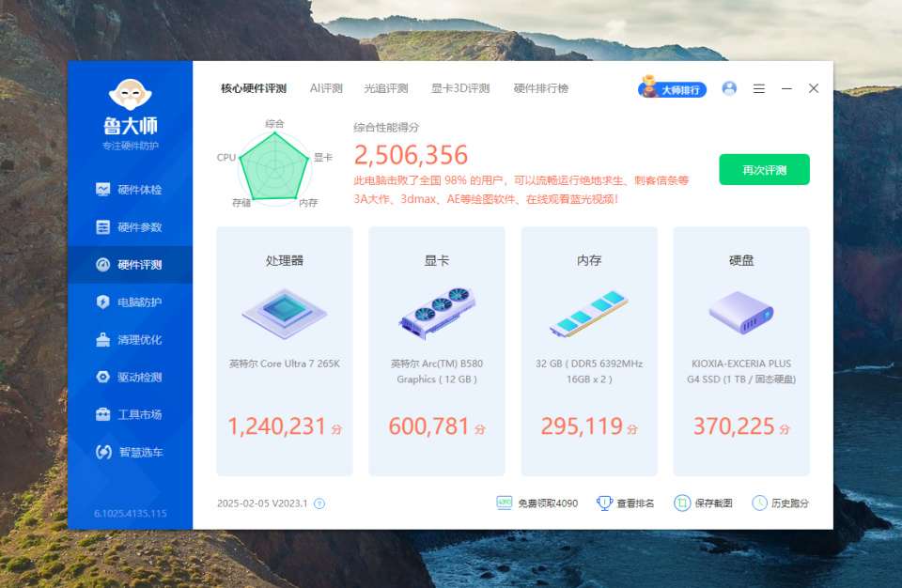This screenshot has height=588, width=902.
Task: Click the 2025-02-05 V2023.1 version text
Action: tap(262, 503)
